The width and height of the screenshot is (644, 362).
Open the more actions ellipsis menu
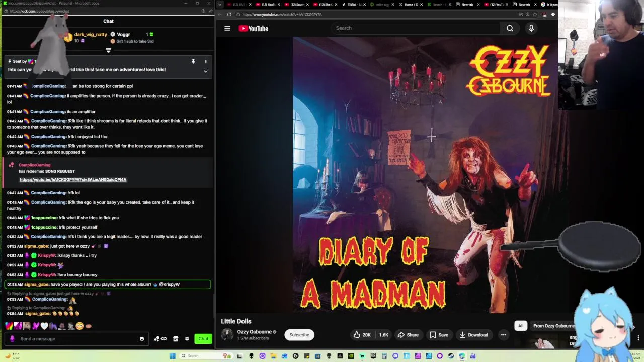503,335
